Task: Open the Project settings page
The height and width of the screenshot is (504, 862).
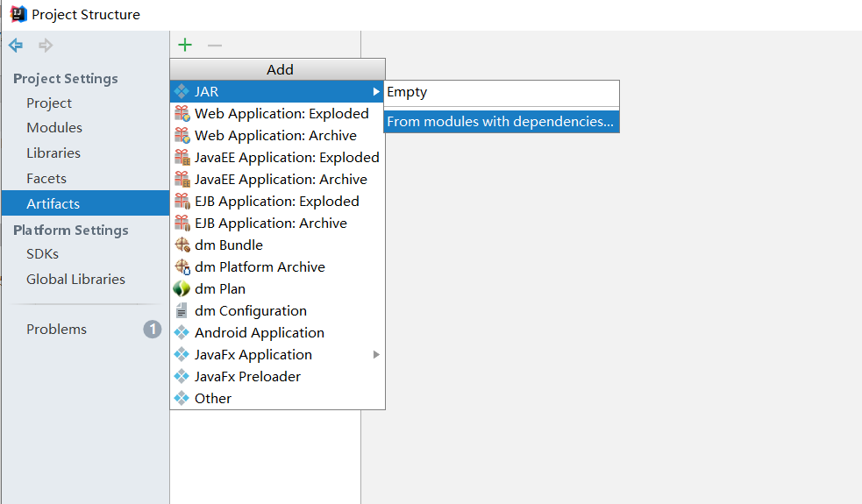Action: click(85, 103)
